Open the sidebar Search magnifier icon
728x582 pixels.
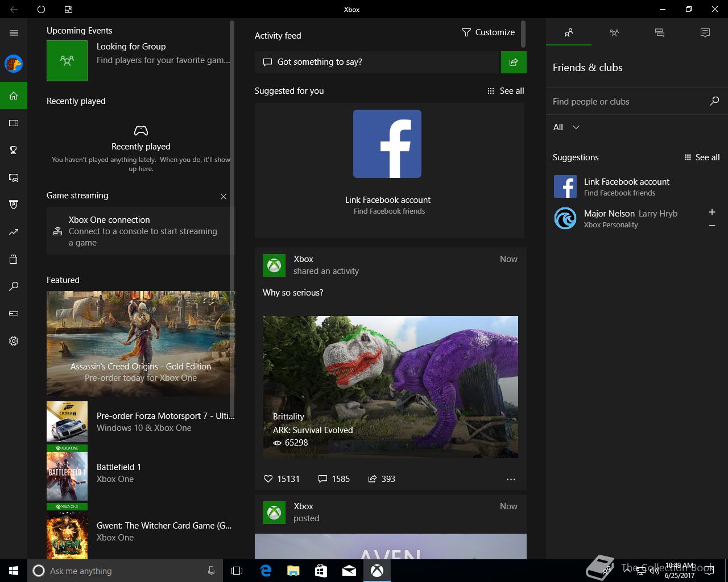(14, 286)
